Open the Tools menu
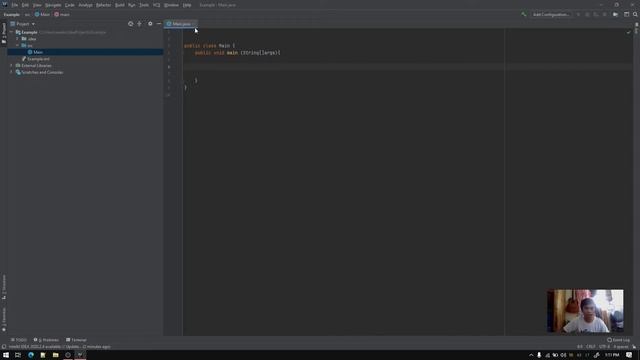The image size is (640, 360). [x=144, y=5]
